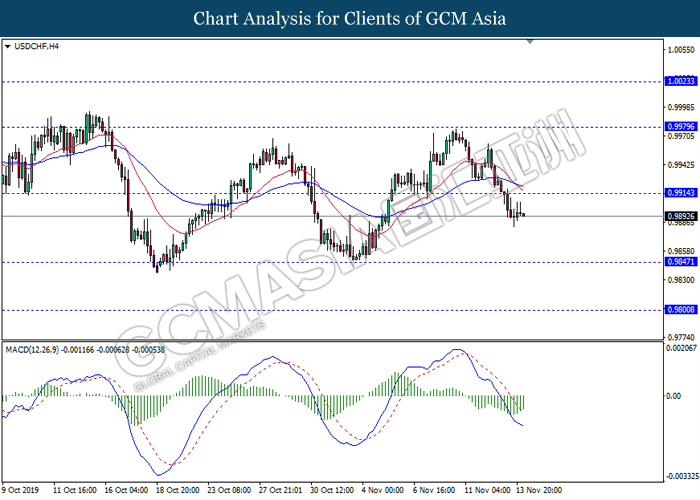Image resolution: width=700 pixels, height=500 pixels.
Task: Click the 9 Oct 2019 date label
Action: (x=20, y=490)
